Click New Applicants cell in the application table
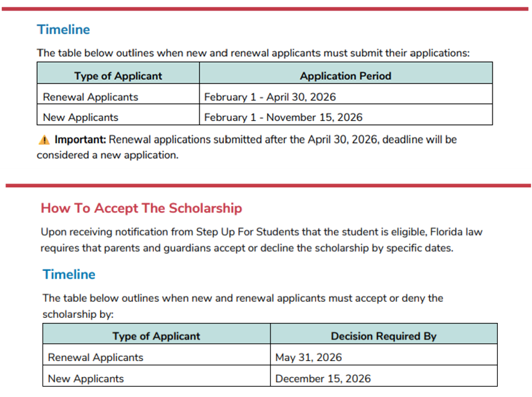Screen dimensions: 532x397 (x=81, y=117)
